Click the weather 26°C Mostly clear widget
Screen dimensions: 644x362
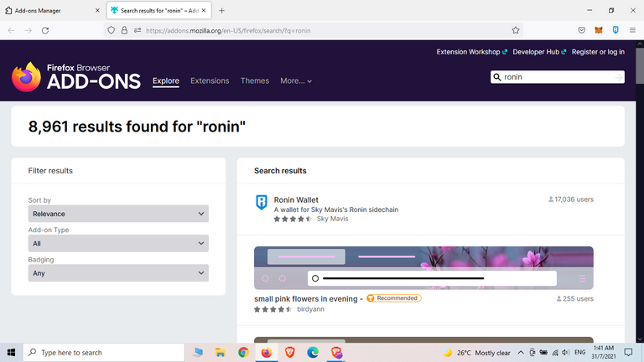click(476, 353)
